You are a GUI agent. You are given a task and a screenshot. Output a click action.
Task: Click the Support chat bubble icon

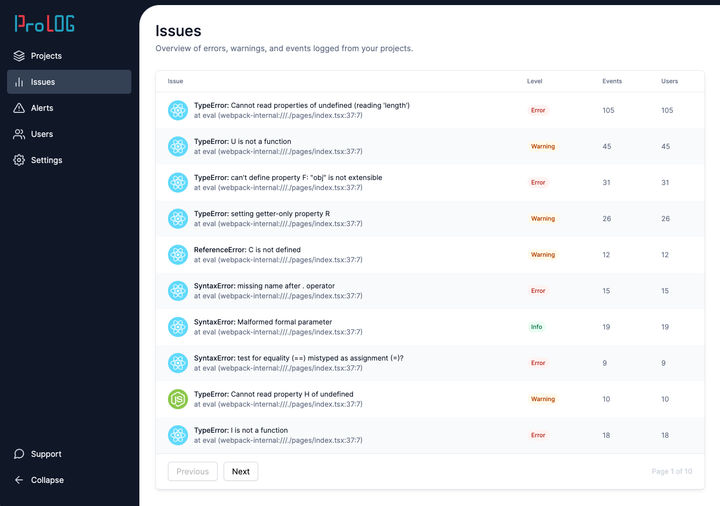coord(19,454)
